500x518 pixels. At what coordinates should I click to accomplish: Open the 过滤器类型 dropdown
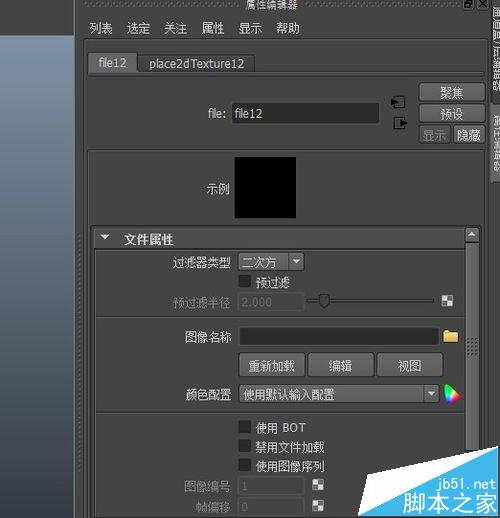(x=271, y=262)
